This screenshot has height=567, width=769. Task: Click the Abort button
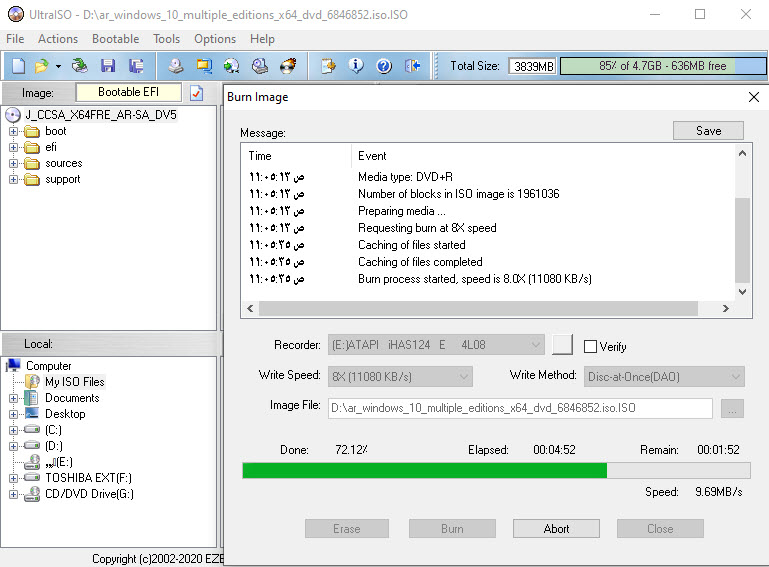(x=556, y=529)
